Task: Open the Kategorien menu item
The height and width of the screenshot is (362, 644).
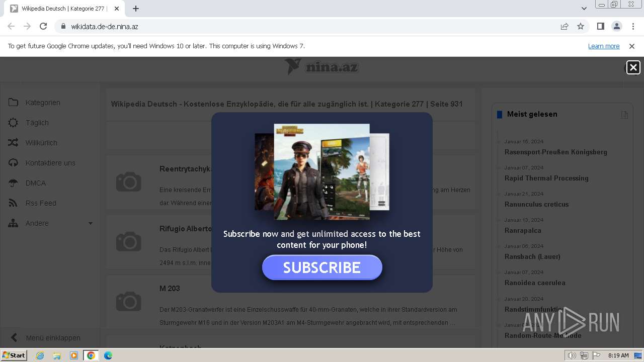Action: click(43, 103)
